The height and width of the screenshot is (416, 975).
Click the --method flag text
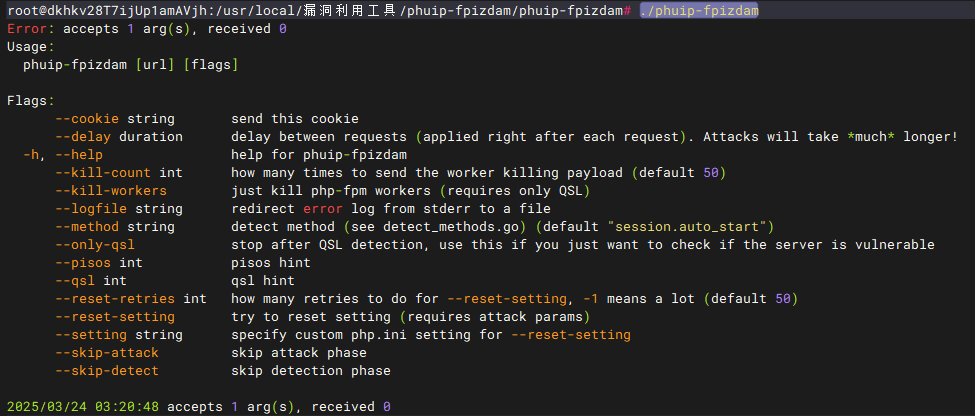88,227
